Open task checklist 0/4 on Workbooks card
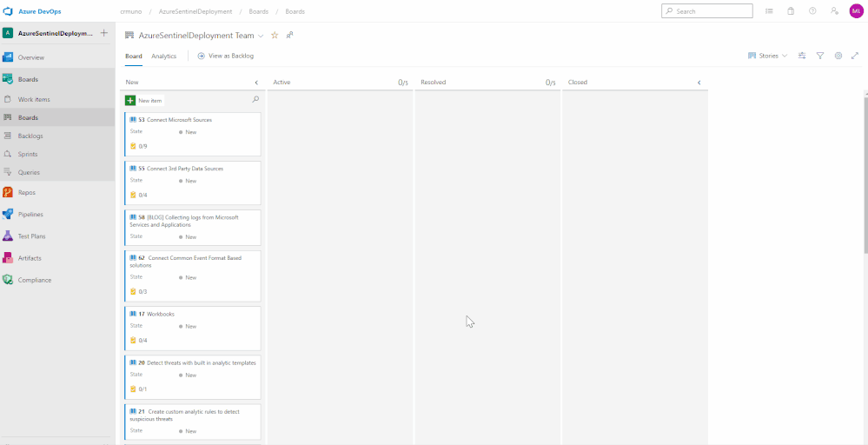The height and width of the screenshot is (445, 868). click(138, 341)
